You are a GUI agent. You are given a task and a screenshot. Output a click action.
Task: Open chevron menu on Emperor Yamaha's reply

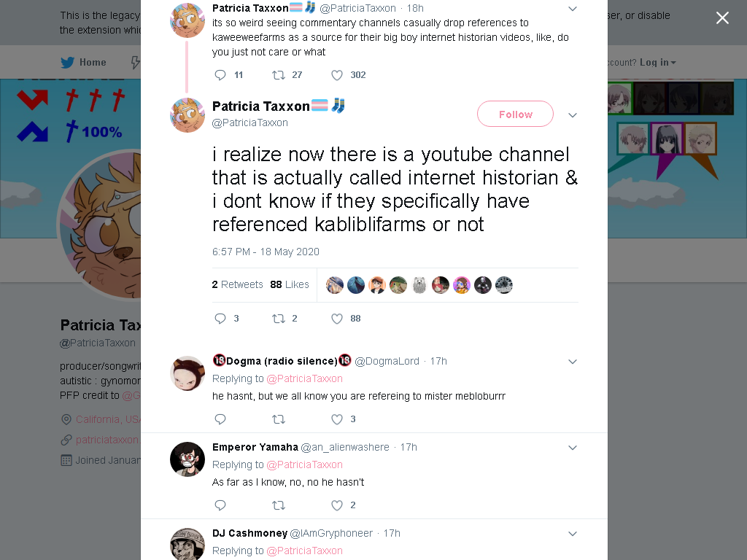tap(573, 448)
